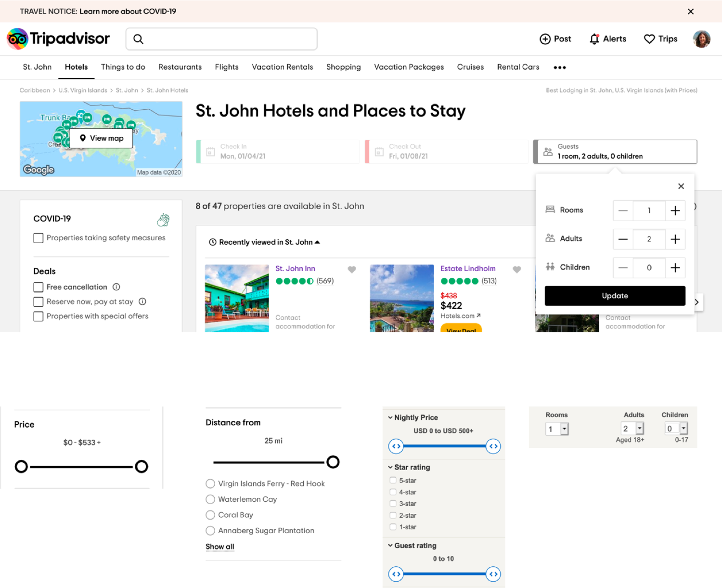
Task: Select Virgin Islands Ferry - Red Hook radio
Action: [x=210, y=483]
